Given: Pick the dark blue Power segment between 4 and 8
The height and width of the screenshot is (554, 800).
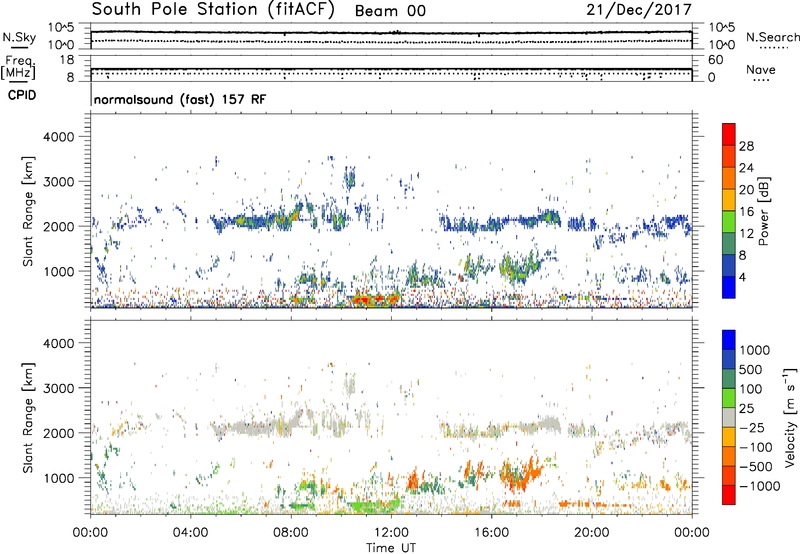Looking at the screenshot, I should [729, 266].
